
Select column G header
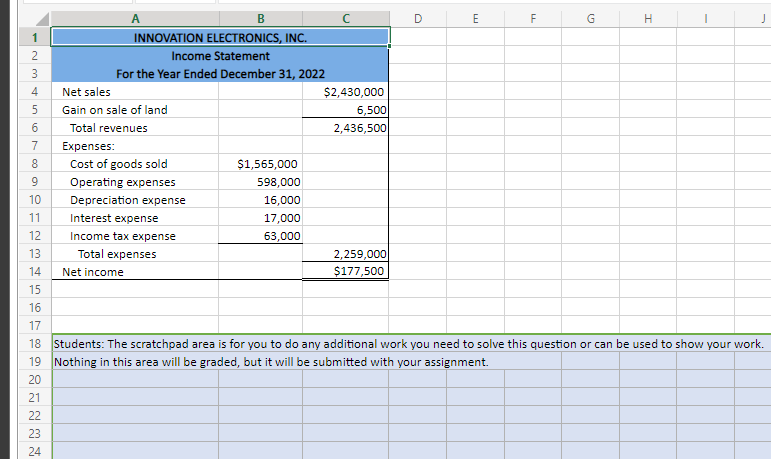pos(591,19)
